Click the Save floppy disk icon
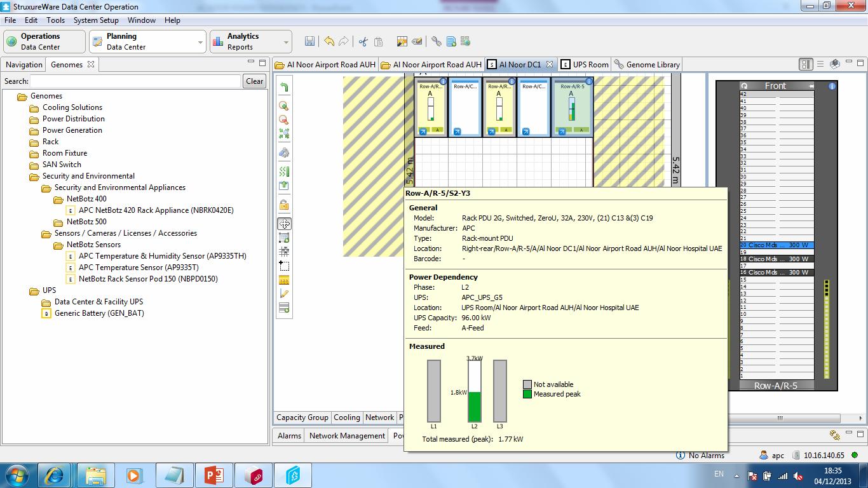The image size is (868, 488). [x=309, y=41]
